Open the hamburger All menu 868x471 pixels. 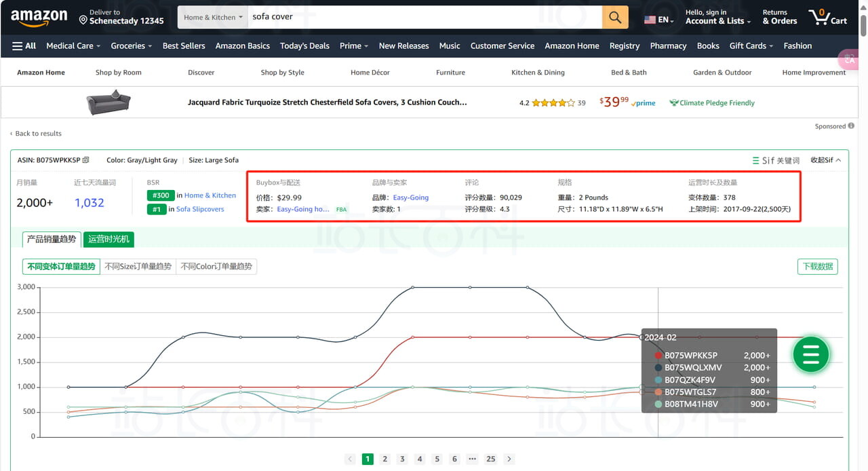pyautogui.click(x=24, y=45)
